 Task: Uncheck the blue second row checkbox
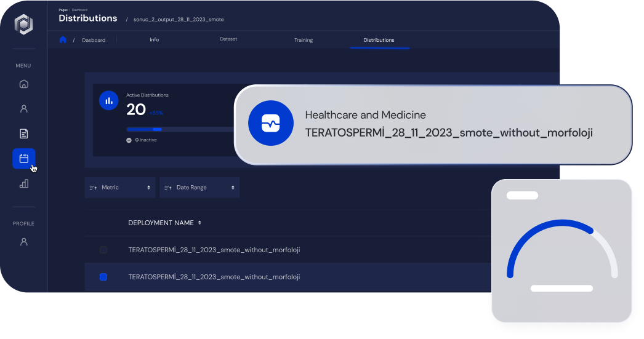tap(103, 277)
